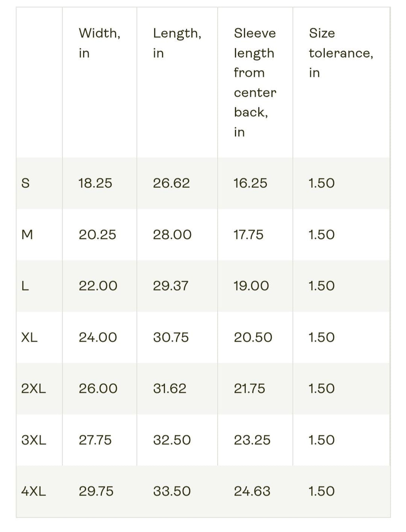This screenshot has height=532, width=406.
Task: Select the M size row label
Action: click(x=27, y=235)
